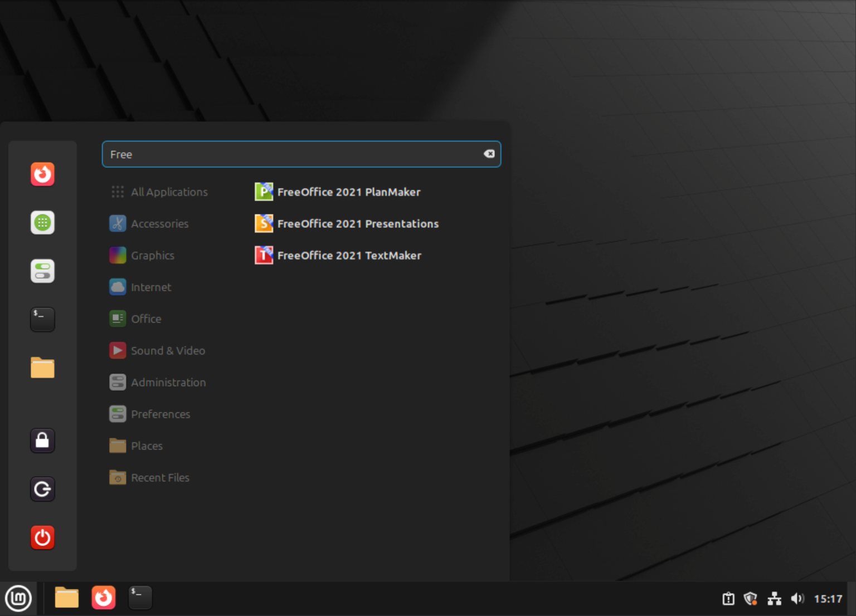The image size is (856, 616).
Task: Launch FreeOffice 2021 PlanMaker
Action: (x=349, y=192)
